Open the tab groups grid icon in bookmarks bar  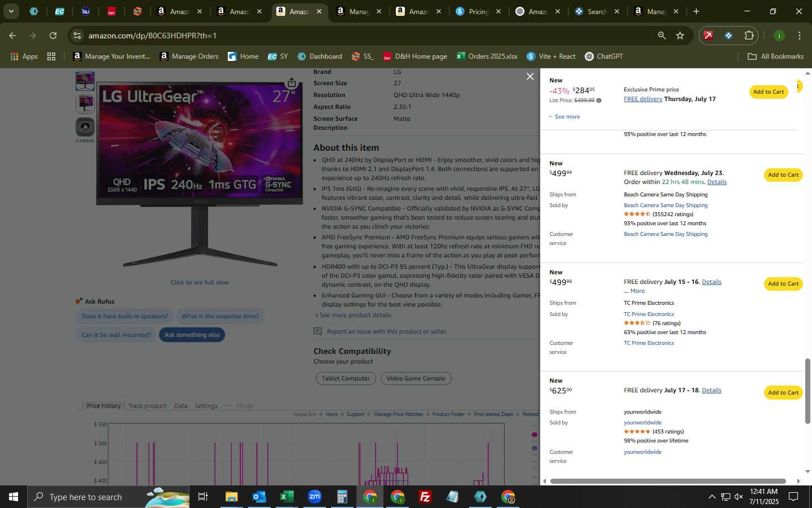pyautogui.click(x=51, y=56)
